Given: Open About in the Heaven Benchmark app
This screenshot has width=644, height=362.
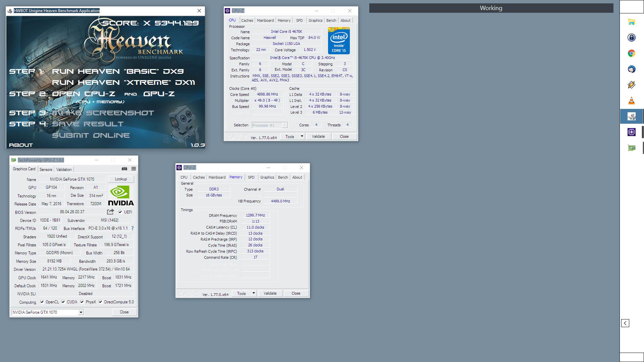Looking at the screenshot, I should tap(21, 145).
